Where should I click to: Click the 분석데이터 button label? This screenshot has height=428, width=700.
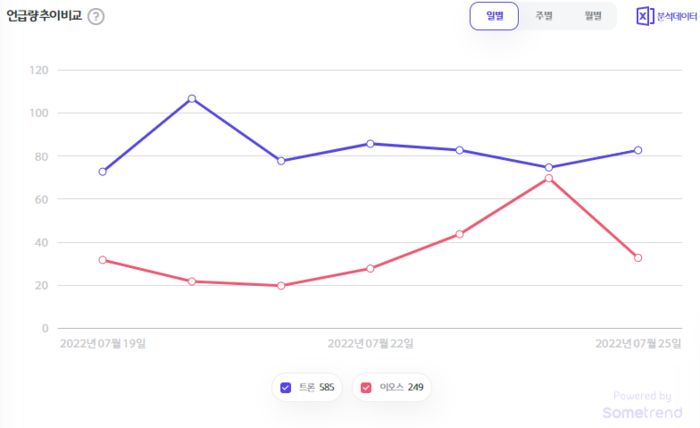(x=676, y=17)
